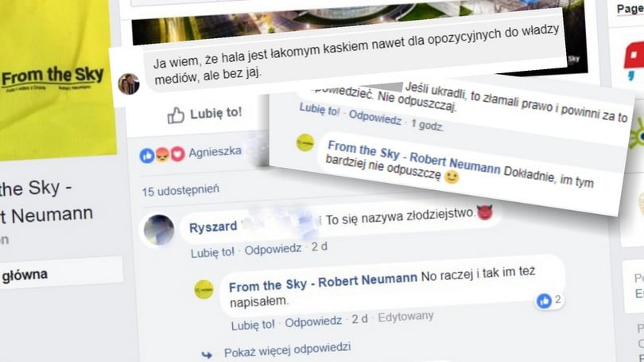Open the Agnieszka reactions name link
The image size is (644, 362).
(x=215, y=152)
